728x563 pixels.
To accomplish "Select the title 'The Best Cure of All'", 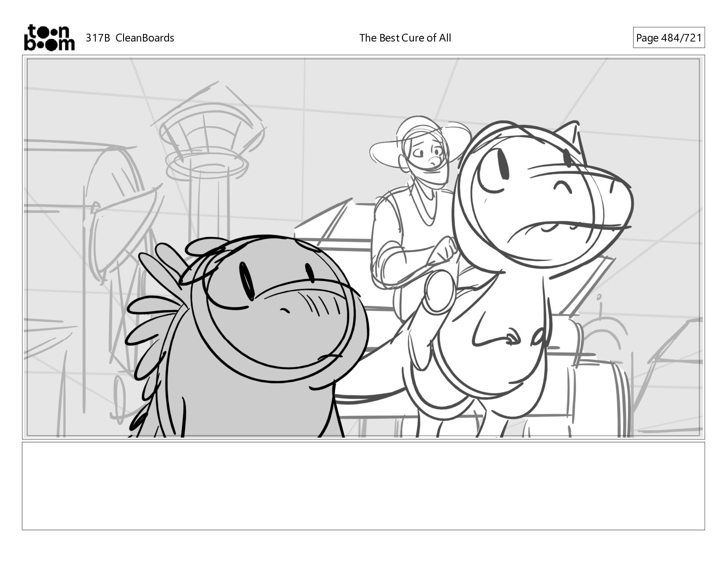I will tap(405, 38).
